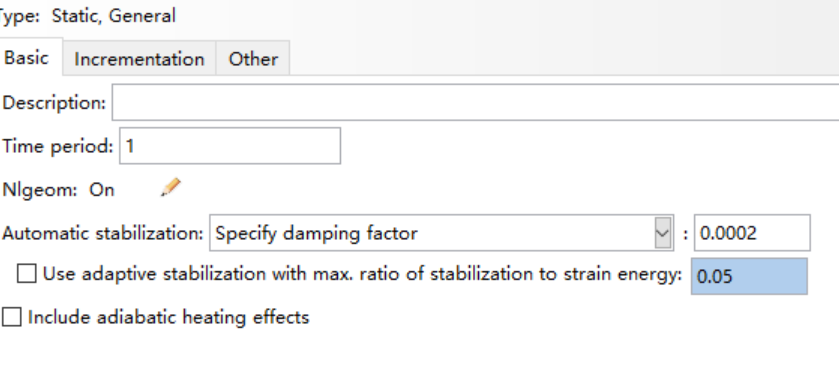This screenshot has height=382, width=839.
Task: Select the Basic tab
Action: click(x=27, y=57)
